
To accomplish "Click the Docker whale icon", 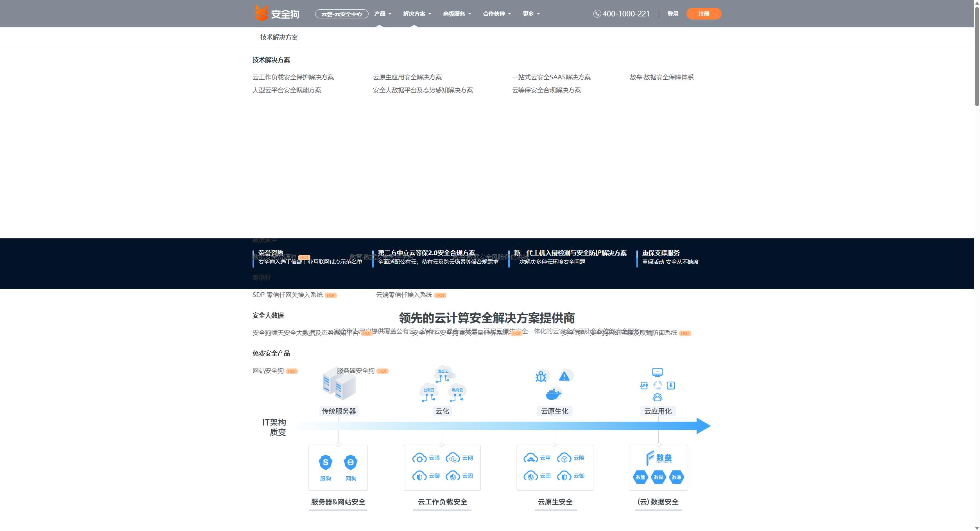I will (554, 394).
